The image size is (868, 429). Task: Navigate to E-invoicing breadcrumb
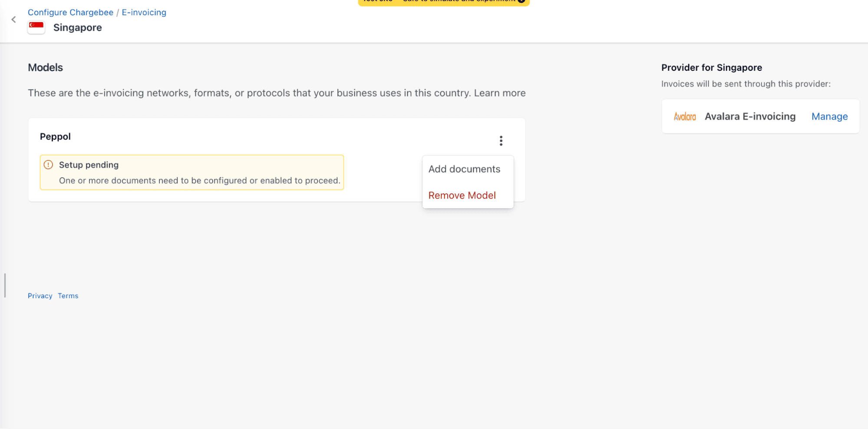coord(144,12)
